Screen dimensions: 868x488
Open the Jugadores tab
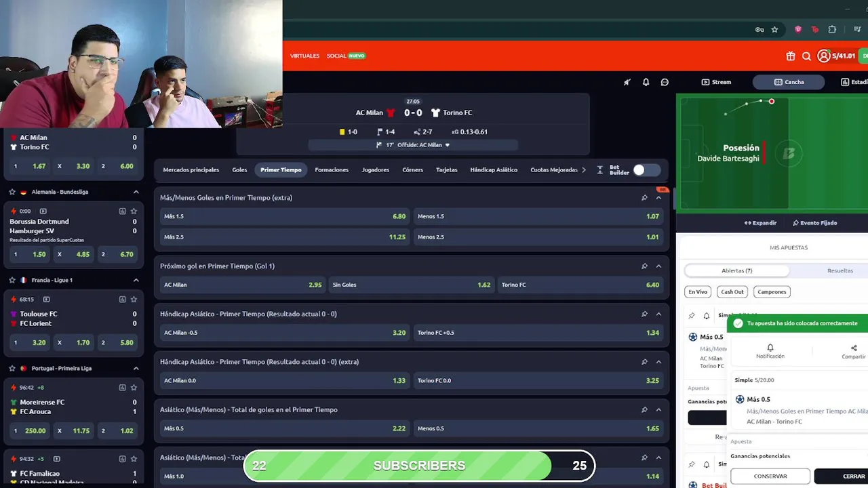[376, 170]
